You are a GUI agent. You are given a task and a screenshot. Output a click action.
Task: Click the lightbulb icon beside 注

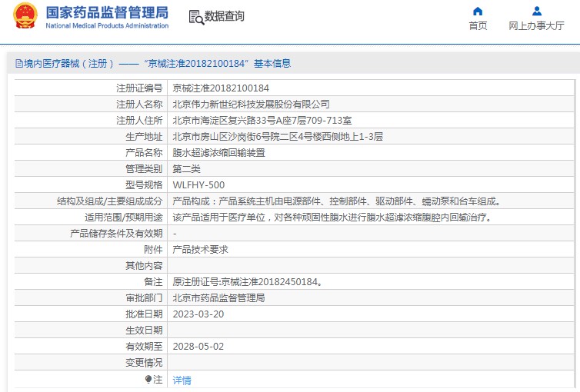[x=148, y=380]
